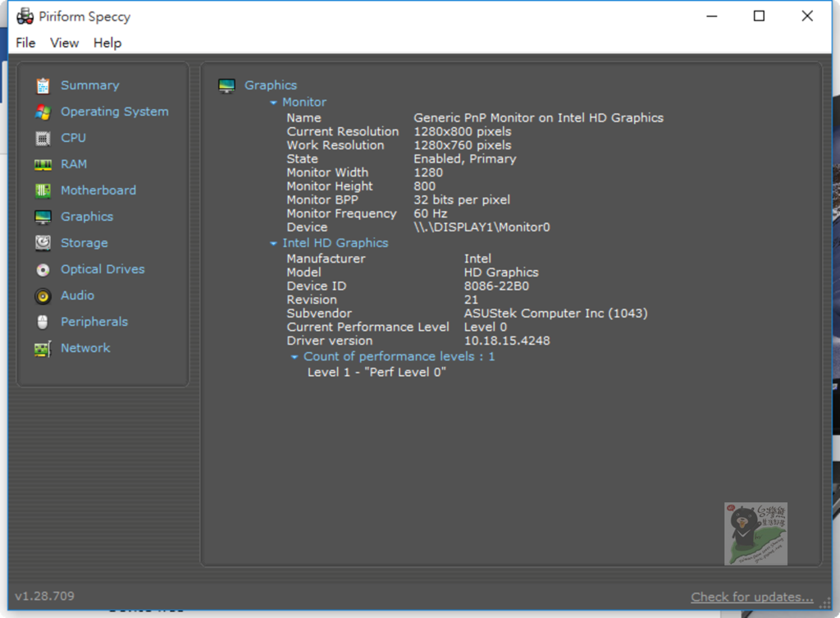
Task: Click the Model value HD Graphics
Action: pos(501,272)
